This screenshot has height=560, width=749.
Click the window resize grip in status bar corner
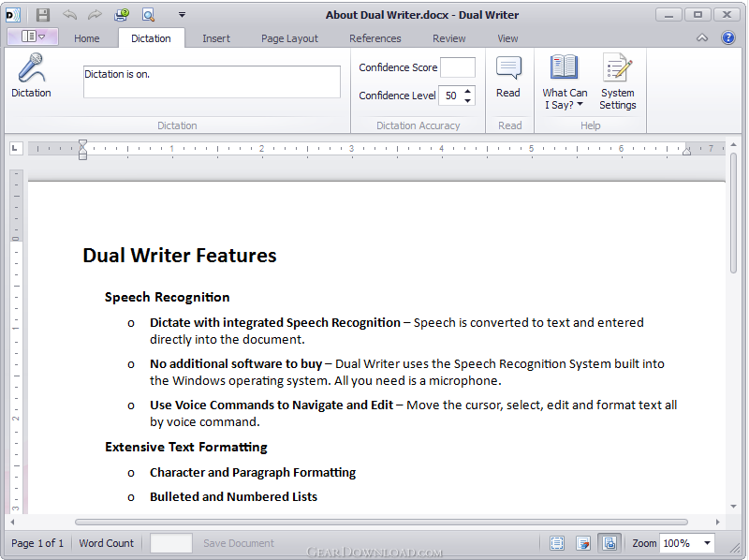736,548
